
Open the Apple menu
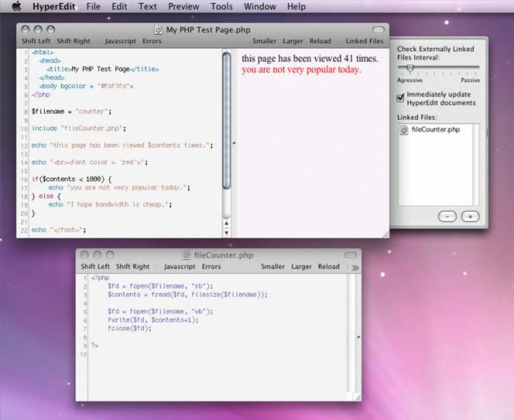point(16,6)
